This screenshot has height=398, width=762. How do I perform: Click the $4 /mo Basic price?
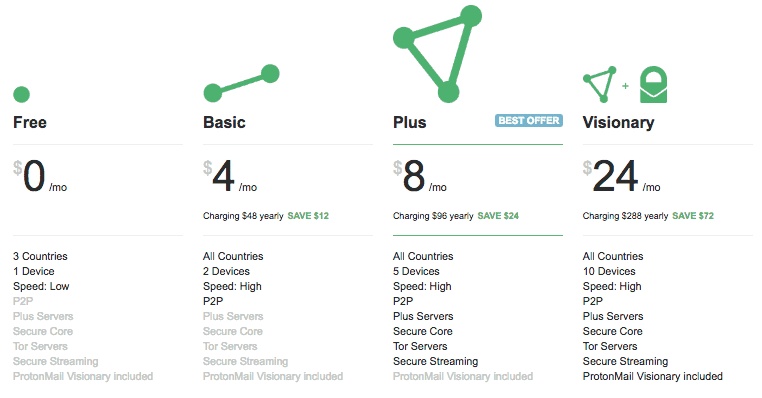(x=230, y=176)
